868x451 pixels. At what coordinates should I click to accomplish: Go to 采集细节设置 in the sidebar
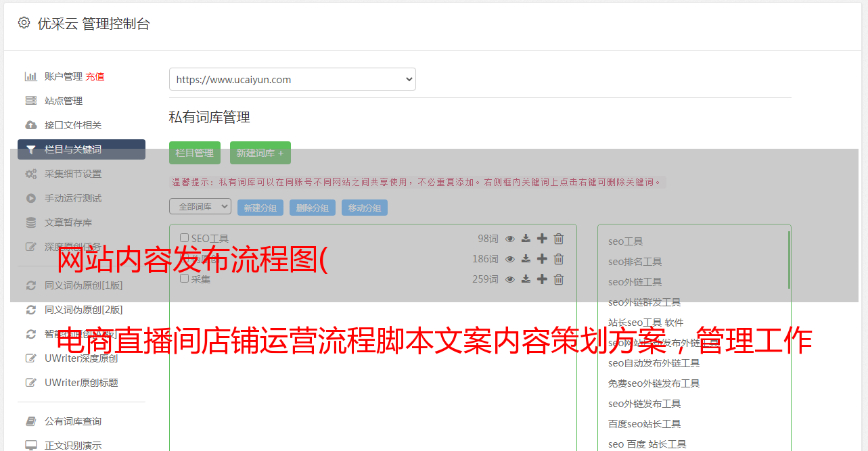click(73, 174)
